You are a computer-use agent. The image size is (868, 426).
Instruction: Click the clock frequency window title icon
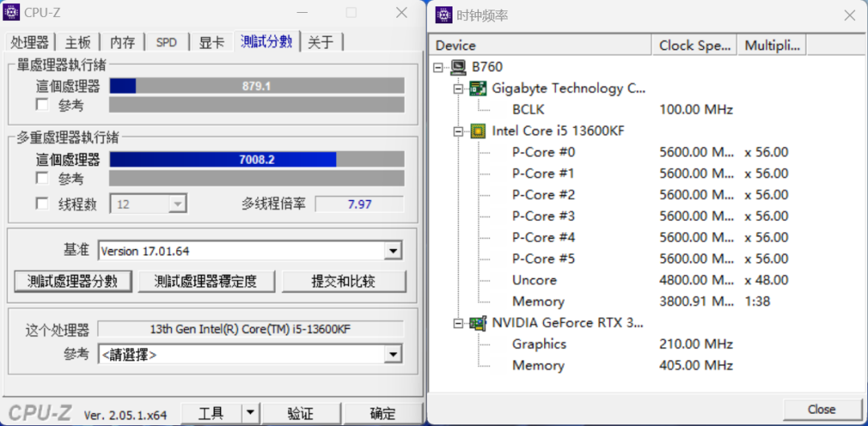click(x=443, y=15)
